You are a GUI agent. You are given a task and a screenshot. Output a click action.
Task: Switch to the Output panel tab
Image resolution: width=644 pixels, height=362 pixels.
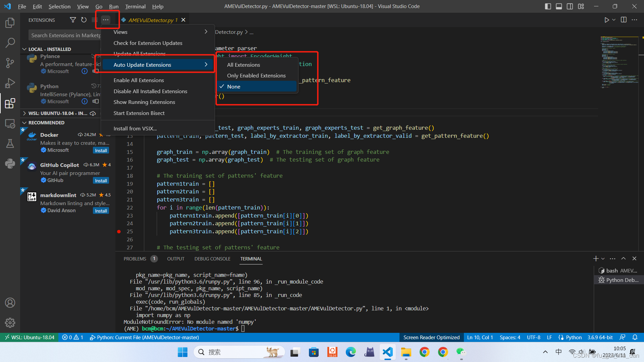[175, 259]
